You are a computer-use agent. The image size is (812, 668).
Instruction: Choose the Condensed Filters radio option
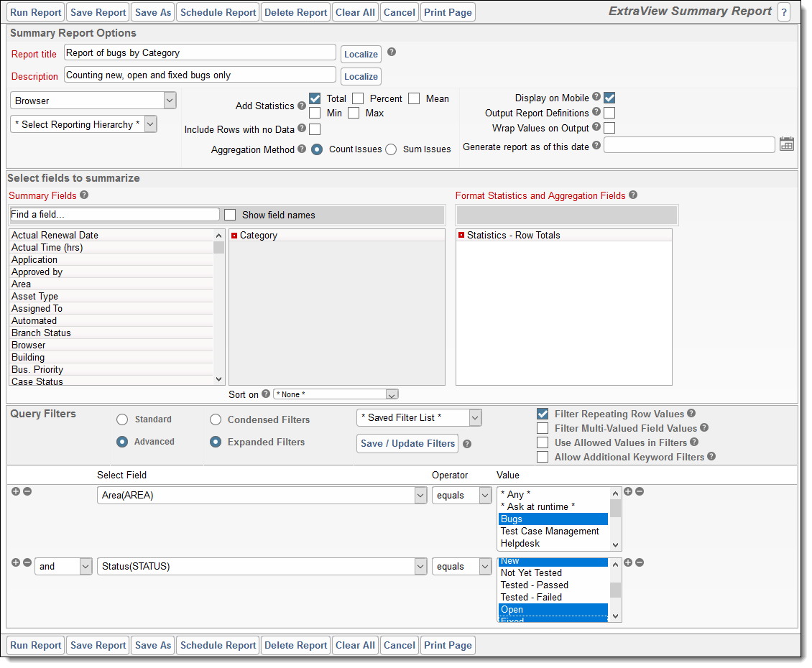216,419
